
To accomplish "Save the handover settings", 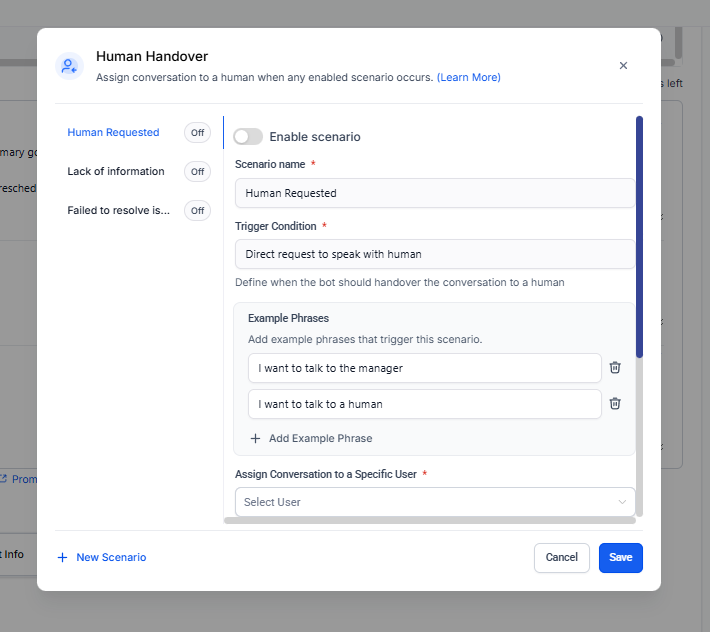I will [620, 557].
